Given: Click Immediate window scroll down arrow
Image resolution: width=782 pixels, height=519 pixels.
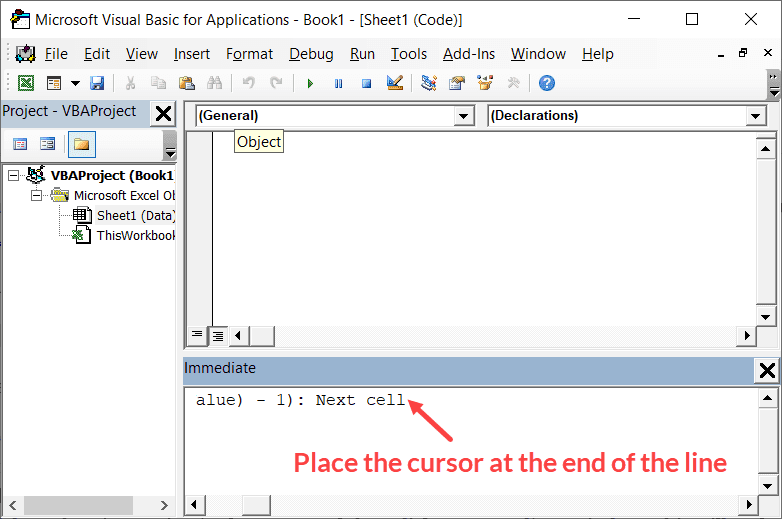Looking at the screenshot, I should tap(768, 486).
